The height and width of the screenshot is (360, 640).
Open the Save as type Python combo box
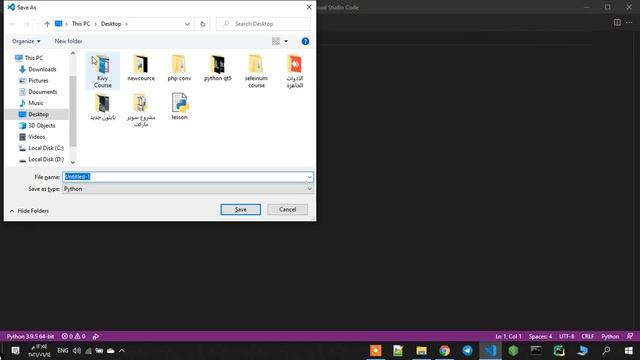click(188, 189)
